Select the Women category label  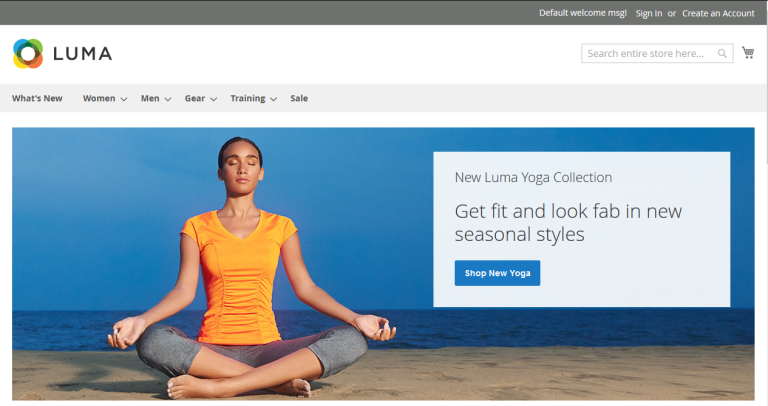pyautogui.click(x=99, y=98)
